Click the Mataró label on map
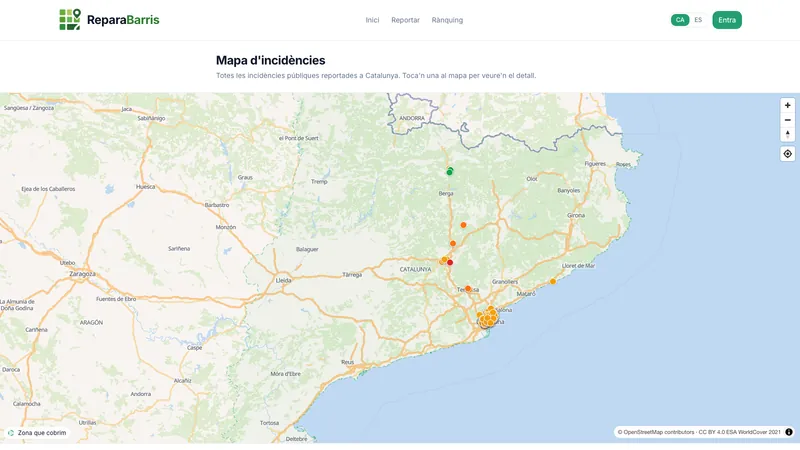 [526, 294]
